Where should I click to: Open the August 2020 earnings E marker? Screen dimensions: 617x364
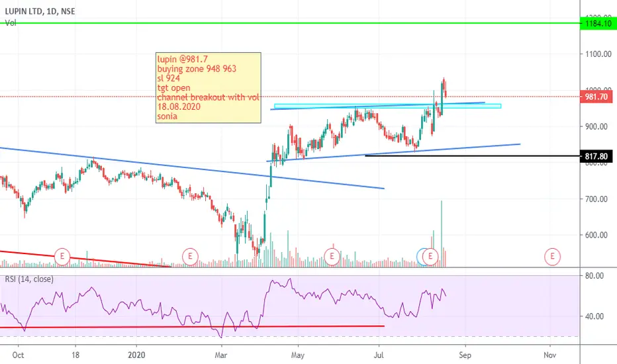pos(430,257)
